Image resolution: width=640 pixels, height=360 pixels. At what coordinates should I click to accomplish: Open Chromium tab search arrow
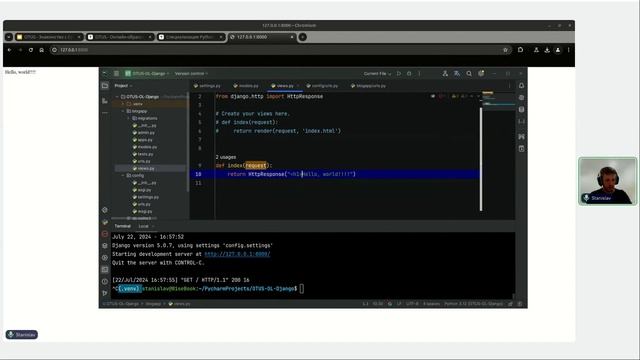pos(9,37)
